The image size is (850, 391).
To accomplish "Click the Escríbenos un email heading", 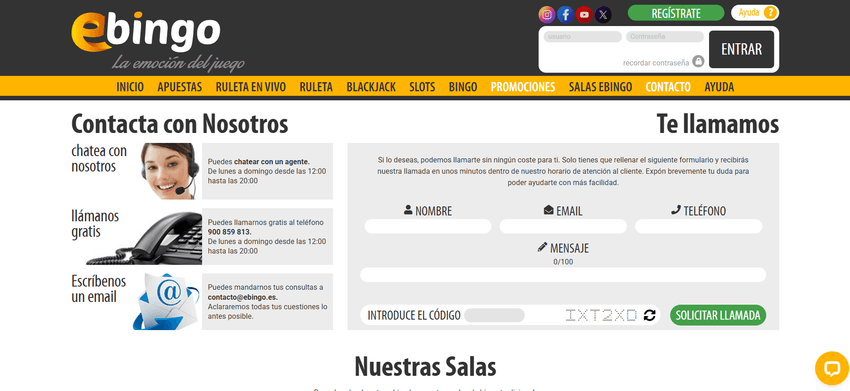I will 99,289.
